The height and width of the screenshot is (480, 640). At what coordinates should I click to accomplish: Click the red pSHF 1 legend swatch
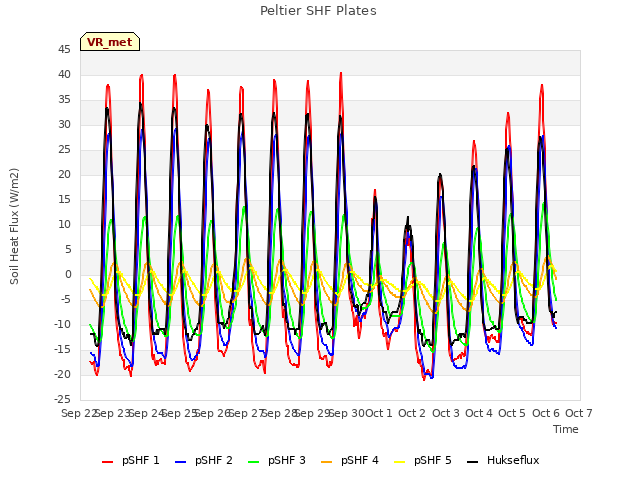pyautogui.click(x=107, y=462)
